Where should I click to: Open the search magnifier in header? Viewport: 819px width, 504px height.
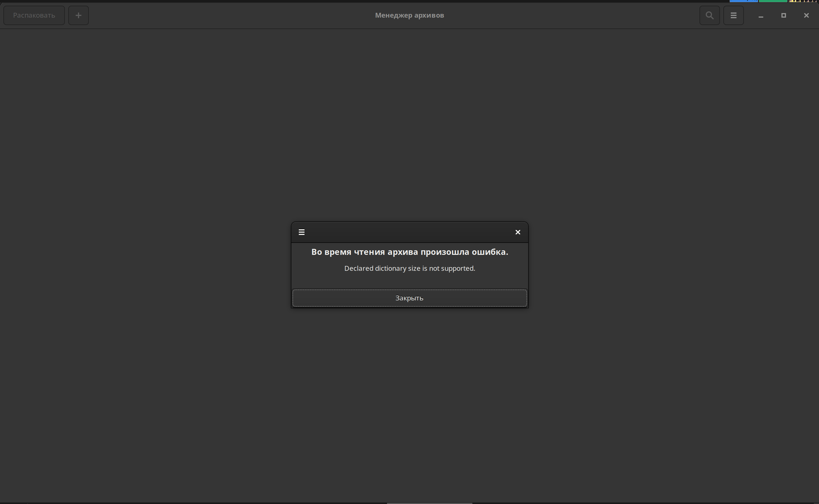point(709,15)
